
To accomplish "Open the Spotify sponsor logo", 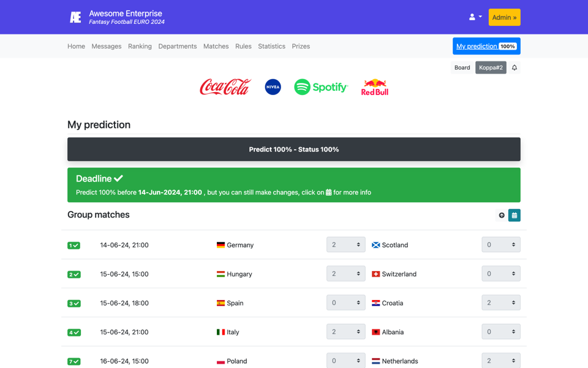I will click(x=321, y=87).
